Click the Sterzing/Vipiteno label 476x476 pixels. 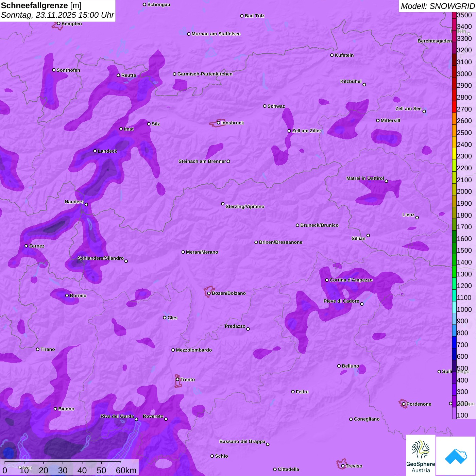(x=245, y=206)
